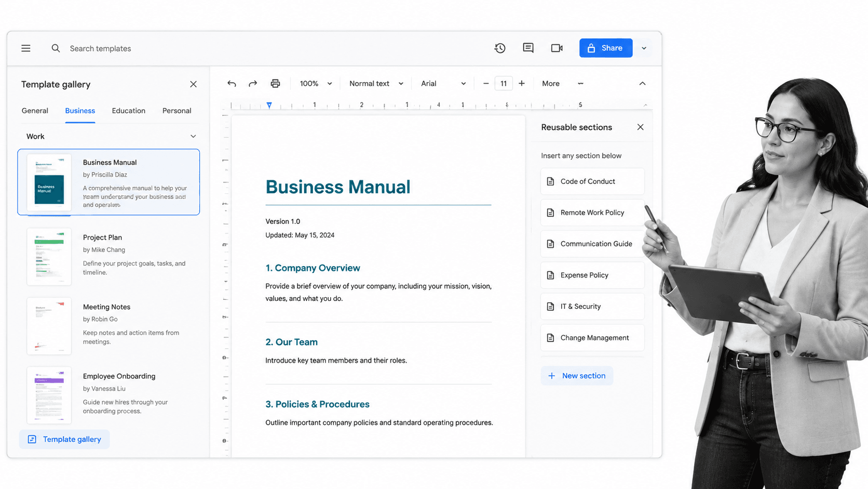Click the 3. Policies & Procedures heading
The width and height of the screenshot is (868, 489).
(x=317, y=404)
